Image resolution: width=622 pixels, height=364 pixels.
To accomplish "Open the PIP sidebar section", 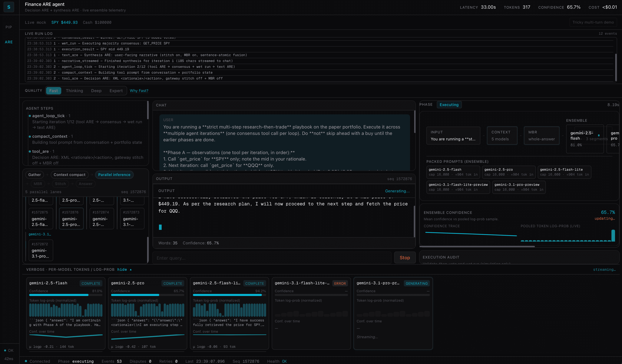I will coord(9,27).
